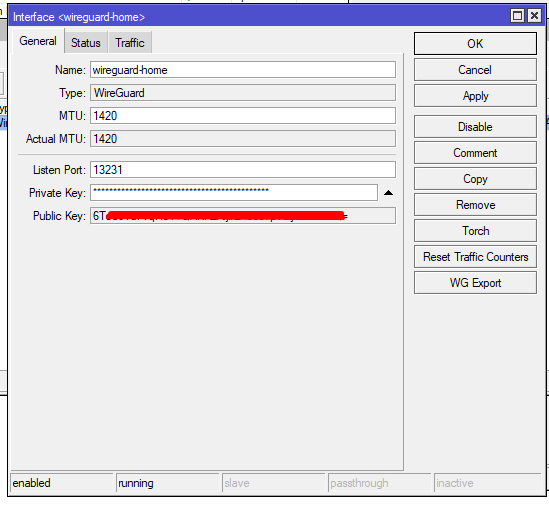Switch to the General tab
The height and width of the screenshot is (505, 549).
click(38, 41)
